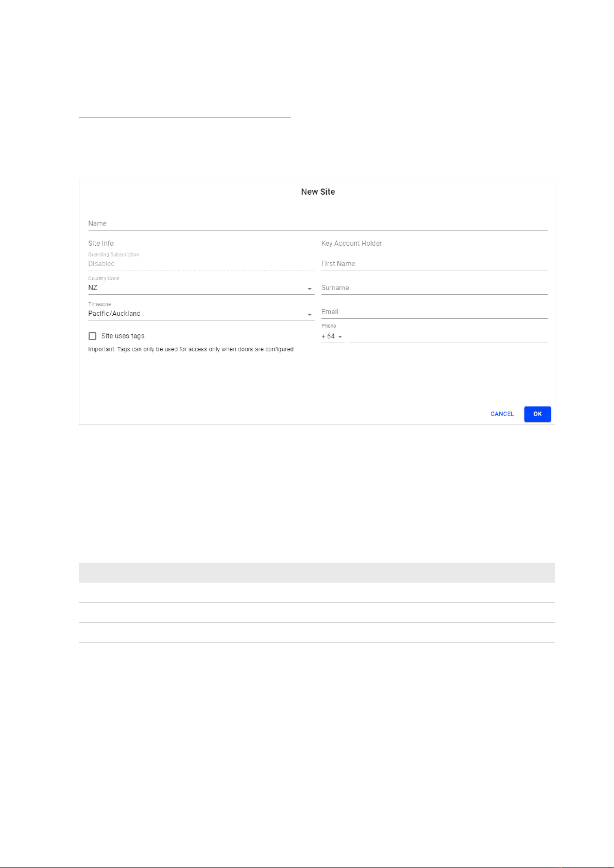Open the +64 phone prefix dropdown
The height and width of the screenshot is (868, 614).
[332, 336]
